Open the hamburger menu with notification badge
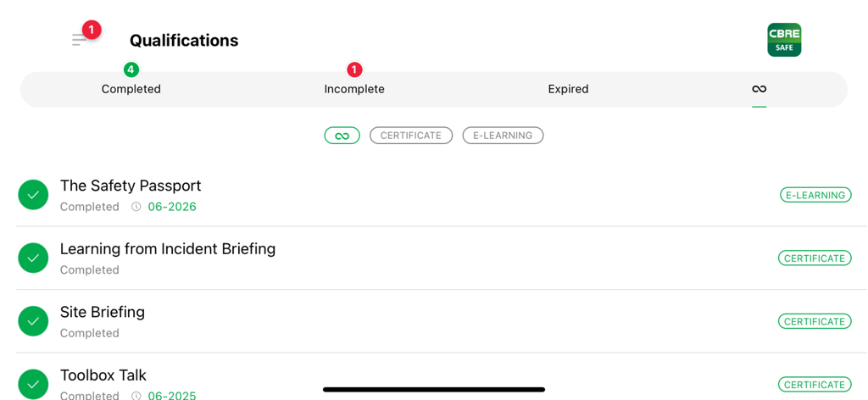 [81, 39]
